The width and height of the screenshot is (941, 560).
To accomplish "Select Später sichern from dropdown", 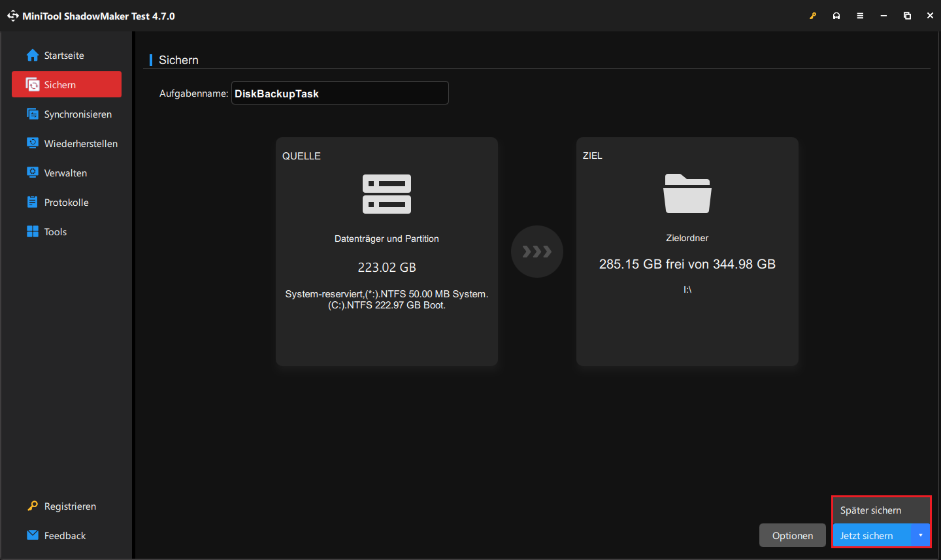I will [x=871, y=510].
